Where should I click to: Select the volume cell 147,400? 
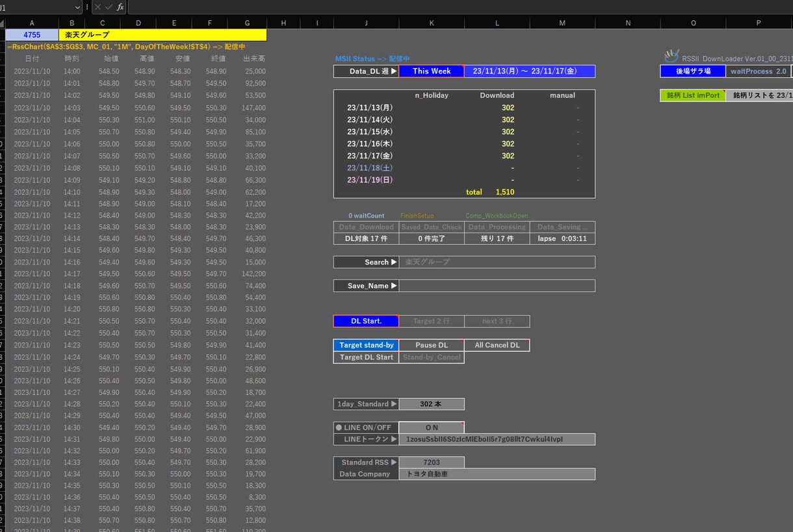[247, 108]
